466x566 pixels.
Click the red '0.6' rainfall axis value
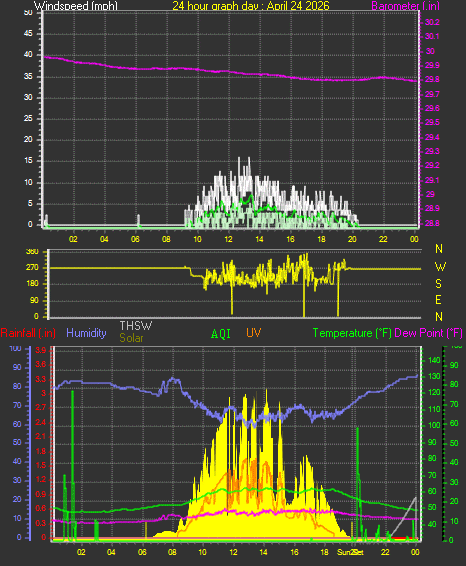coord(41,509)
